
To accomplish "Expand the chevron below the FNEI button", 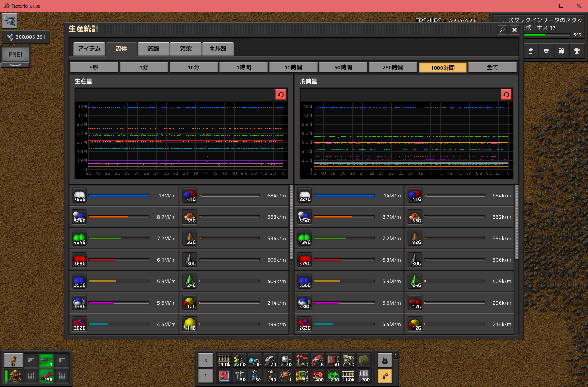I will coord(15,65).
